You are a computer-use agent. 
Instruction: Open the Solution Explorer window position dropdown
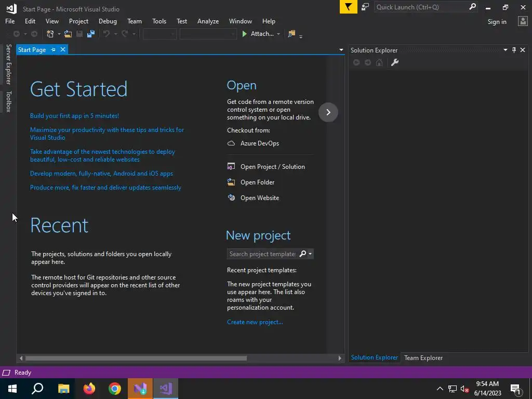point(505,50)
